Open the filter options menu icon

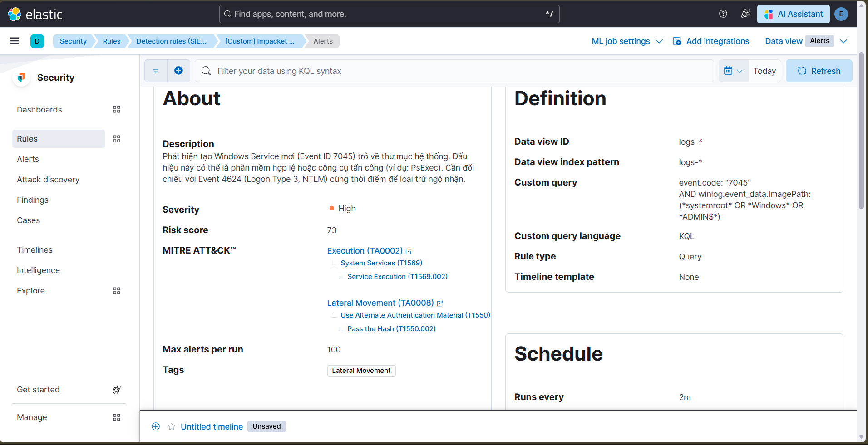tap(156, 71)
